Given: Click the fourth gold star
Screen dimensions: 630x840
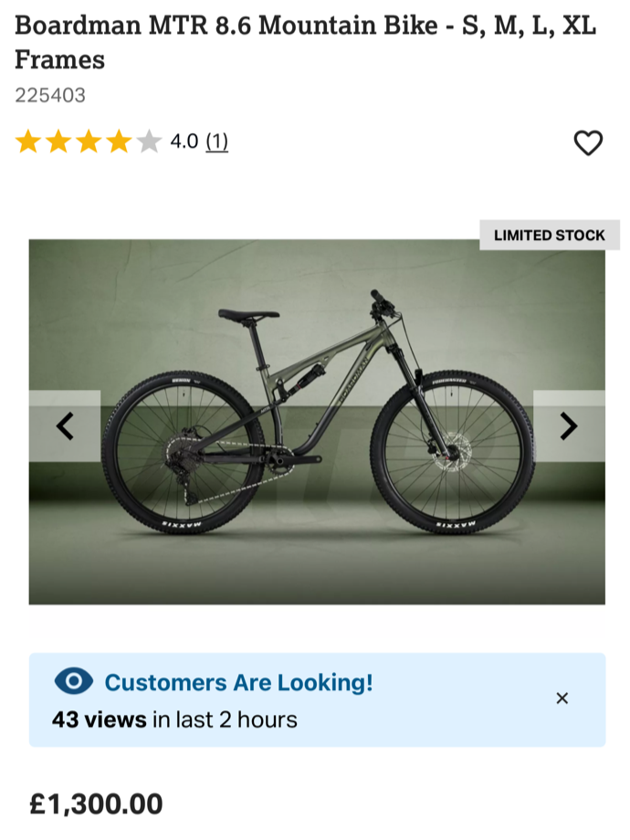Looking at the screenshot, I should point(117,142).
